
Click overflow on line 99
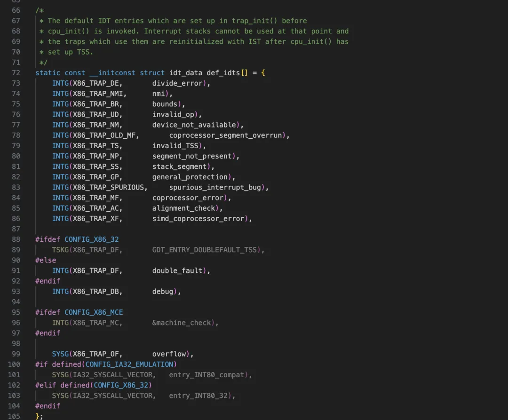point(169,354)
